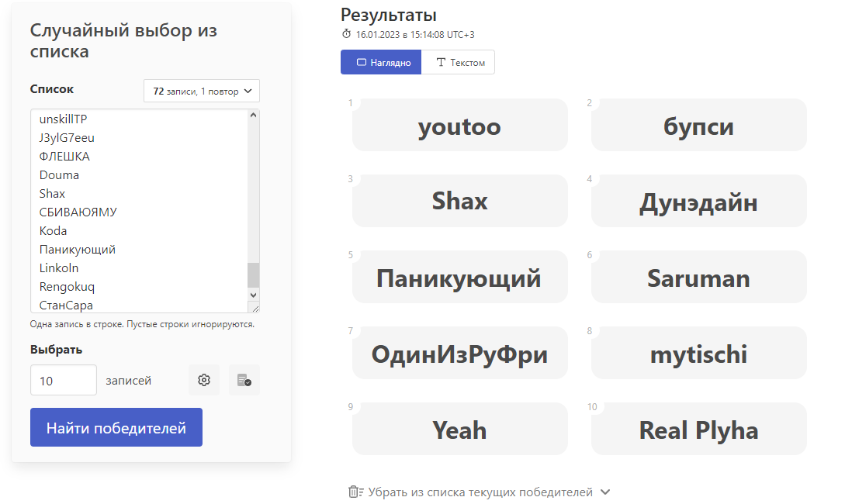Screen dimensions: 852x504
Task: Click the ФЛЕШКА line in the list textarea
Action: point(64,157)
